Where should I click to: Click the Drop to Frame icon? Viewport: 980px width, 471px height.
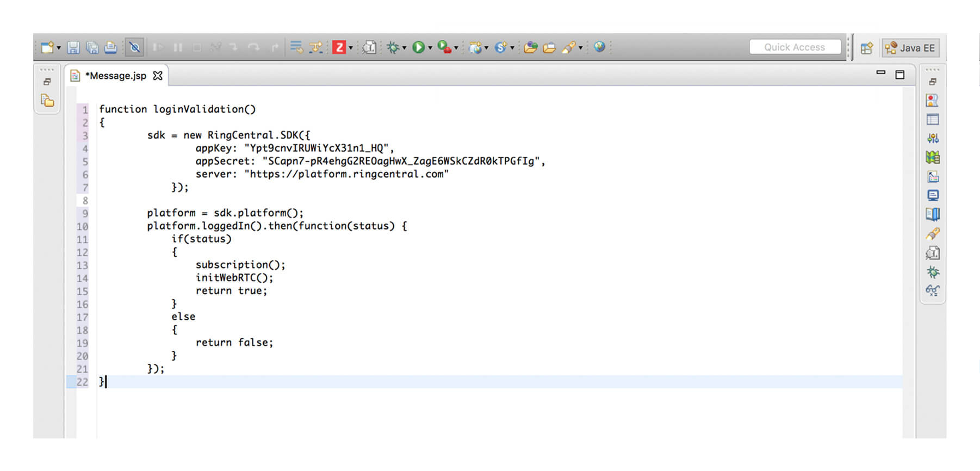[296, 47]
